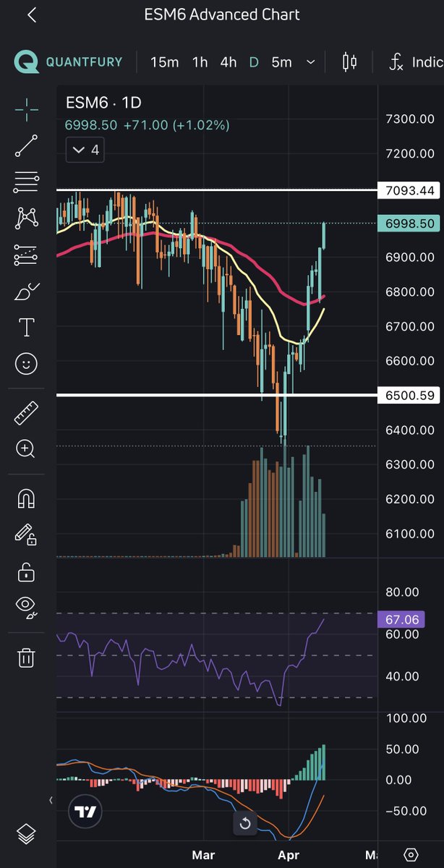
Task: Select the Text annotation tool
Action: (26, 327)
